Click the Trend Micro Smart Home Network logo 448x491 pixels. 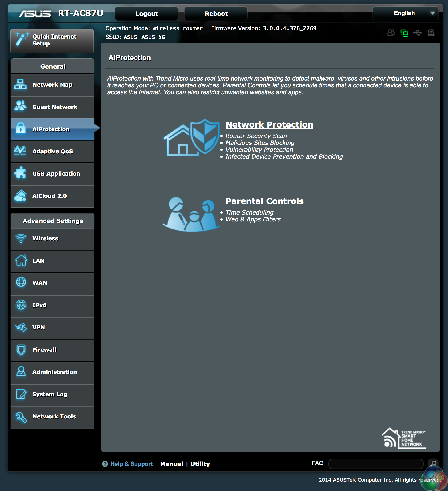(x=404, y=438)
